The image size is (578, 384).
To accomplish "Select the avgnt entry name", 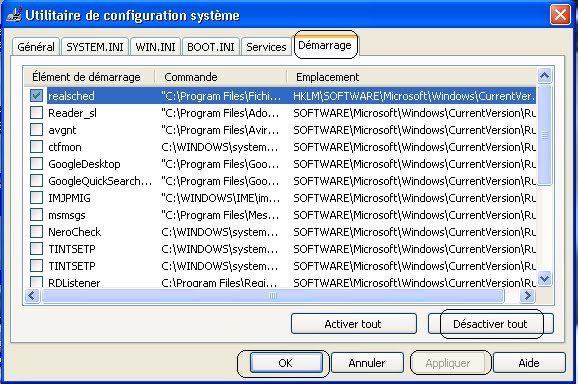I will tap(62, 130).
